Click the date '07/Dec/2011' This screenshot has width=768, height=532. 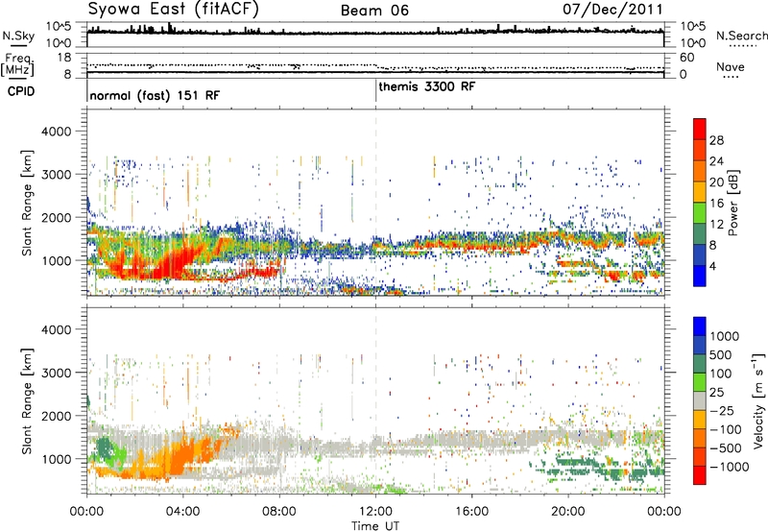tap(612, 10)
